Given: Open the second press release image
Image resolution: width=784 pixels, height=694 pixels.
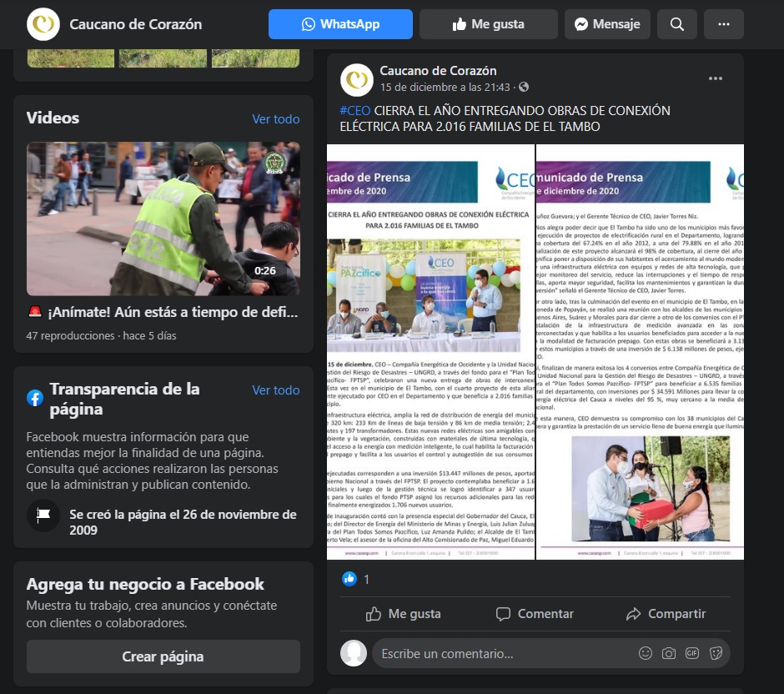Looking at the screenshot, I should coord(640,352).
